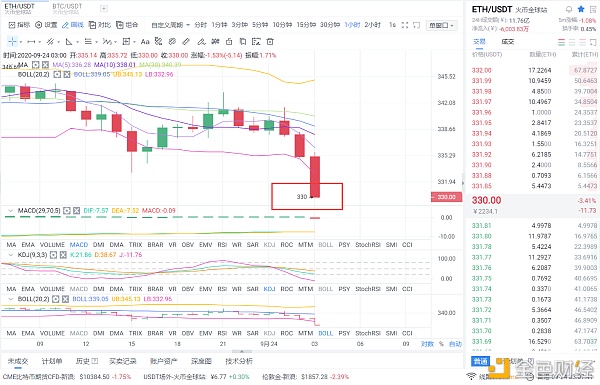Open the 自定义周期 custom period dropdown

click(170, 25)
